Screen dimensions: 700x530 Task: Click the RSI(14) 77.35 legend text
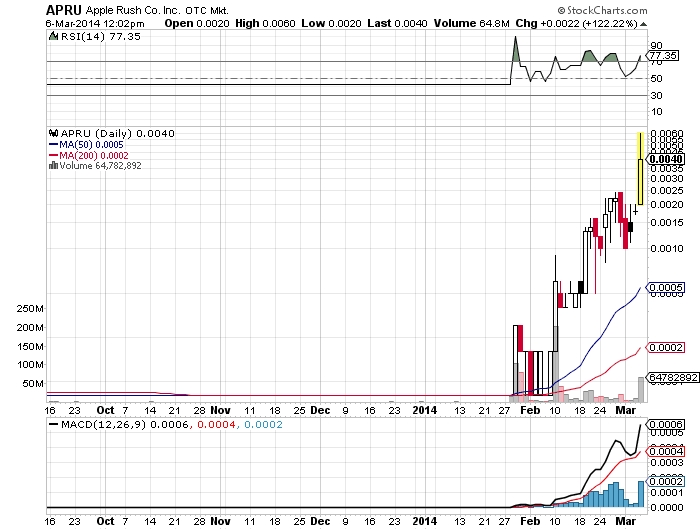coord(101,37)
